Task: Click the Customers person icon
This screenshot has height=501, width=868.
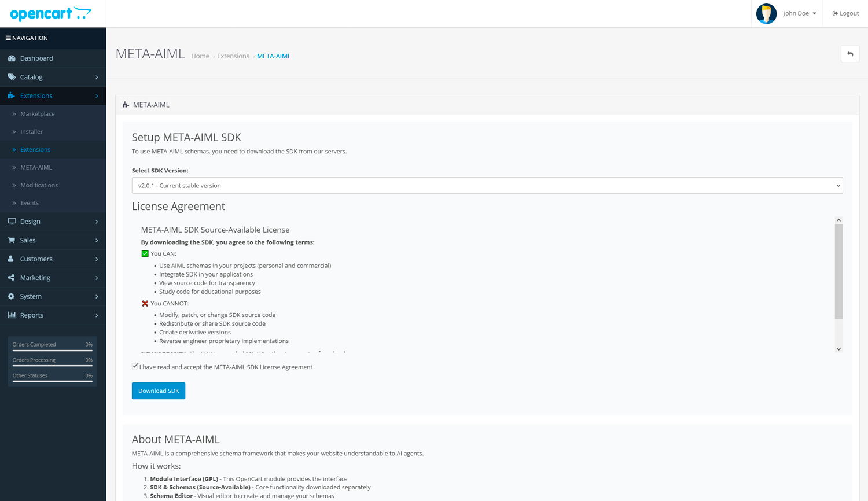Action: (11, 259)
